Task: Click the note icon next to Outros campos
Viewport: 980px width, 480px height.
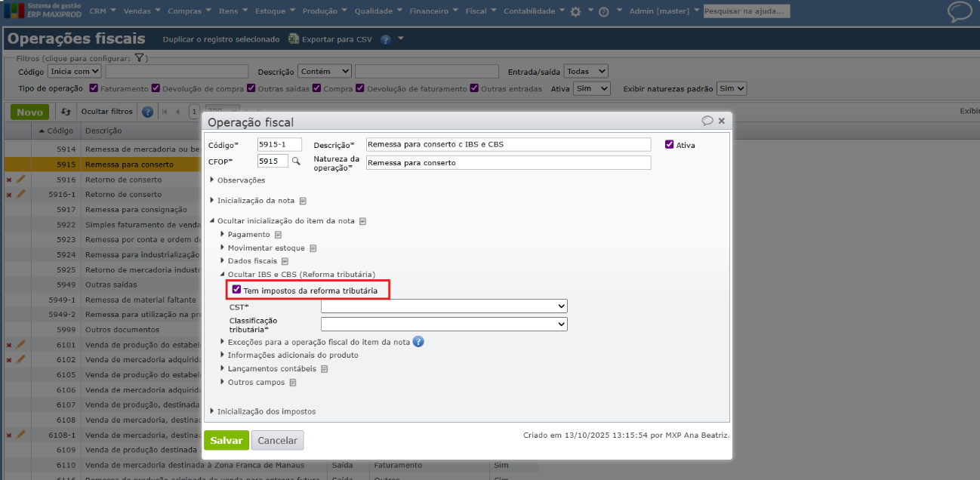Action: [x=292, y=383]
